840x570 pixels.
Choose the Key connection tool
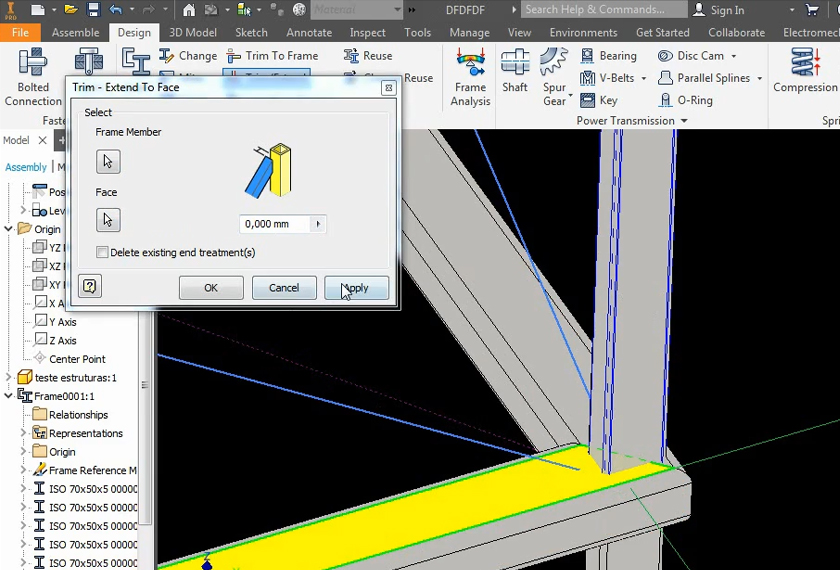pyautogui.click(x=598, y=100)
